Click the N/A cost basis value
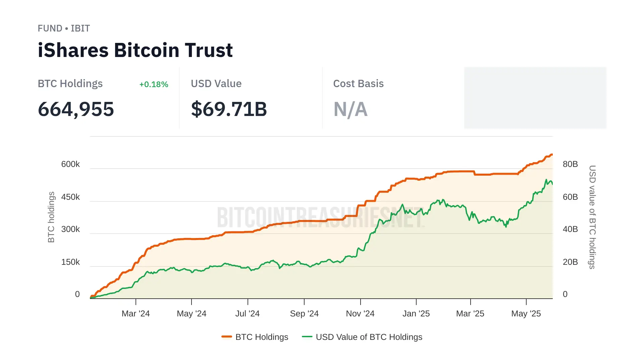This screenshot has width=644, height=362. pyautogui.click(x=351, y=109)
